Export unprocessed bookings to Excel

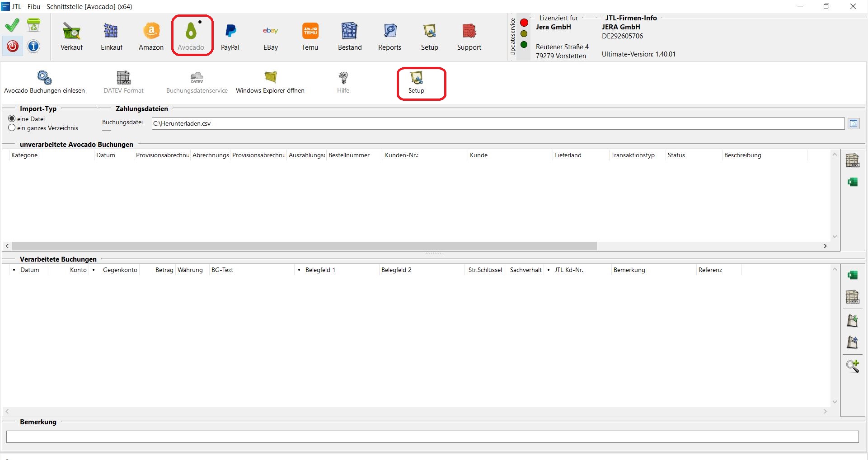[852, 182]
